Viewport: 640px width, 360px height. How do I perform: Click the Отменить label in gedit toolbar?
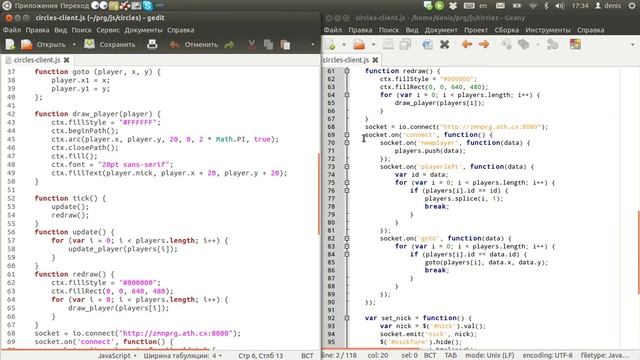click(x=201, y=44)
